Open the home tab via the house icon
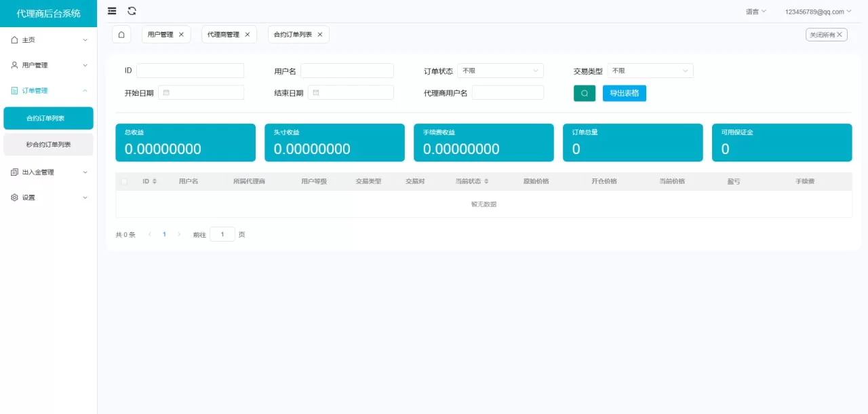This screenshot has width=868, height=414. click(121, 34)
